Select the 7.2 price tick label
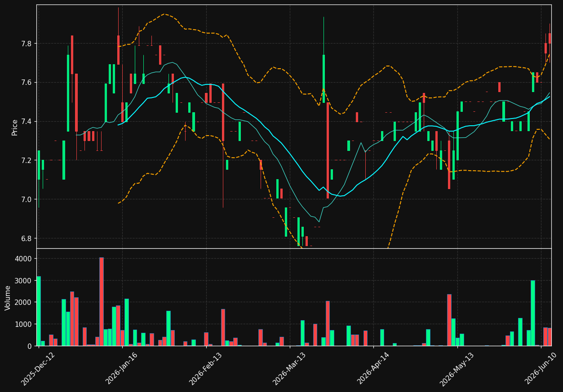Image resolution: width=563 pixels, height=392 pixels. pos(26,160)
